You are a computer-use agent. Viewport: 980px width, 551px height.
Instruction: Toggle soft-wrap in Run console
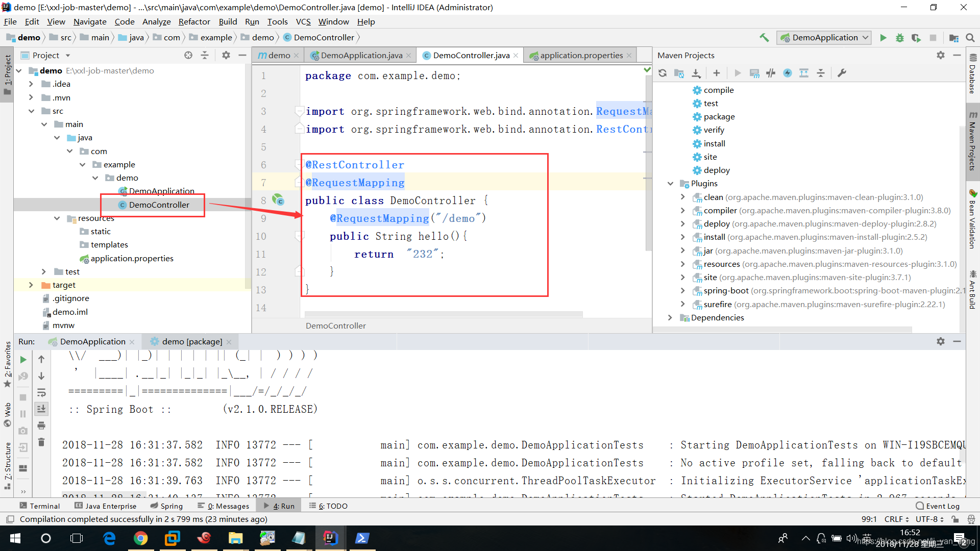click(41, 393)
